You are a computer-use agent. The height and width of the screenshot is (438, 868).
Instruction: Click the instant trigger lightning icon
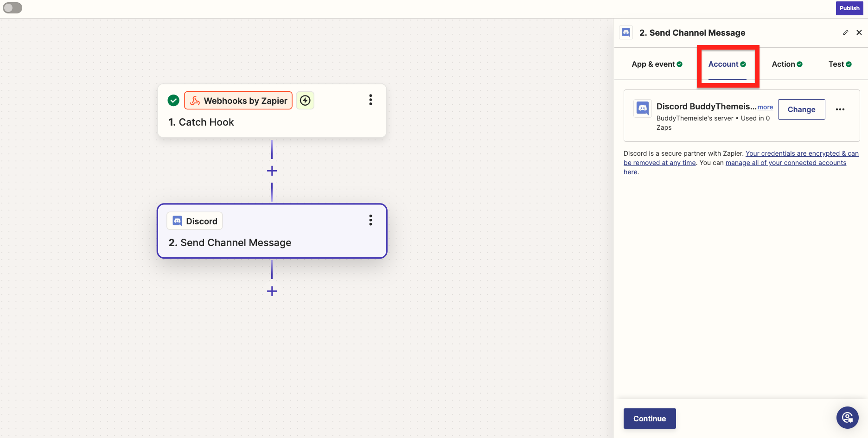click(305, 100)
